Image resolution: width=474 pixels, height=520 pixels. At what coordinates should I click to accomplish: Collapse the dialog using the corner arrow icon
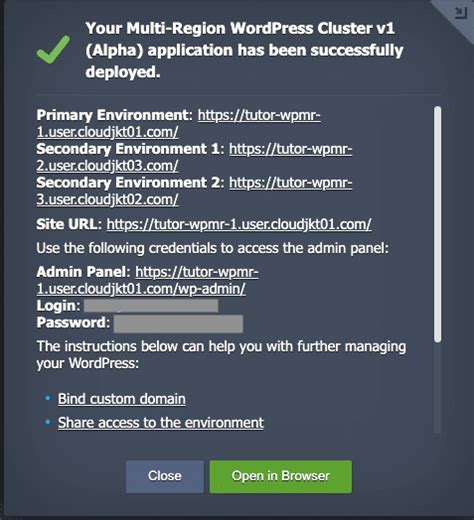[460, 13]
